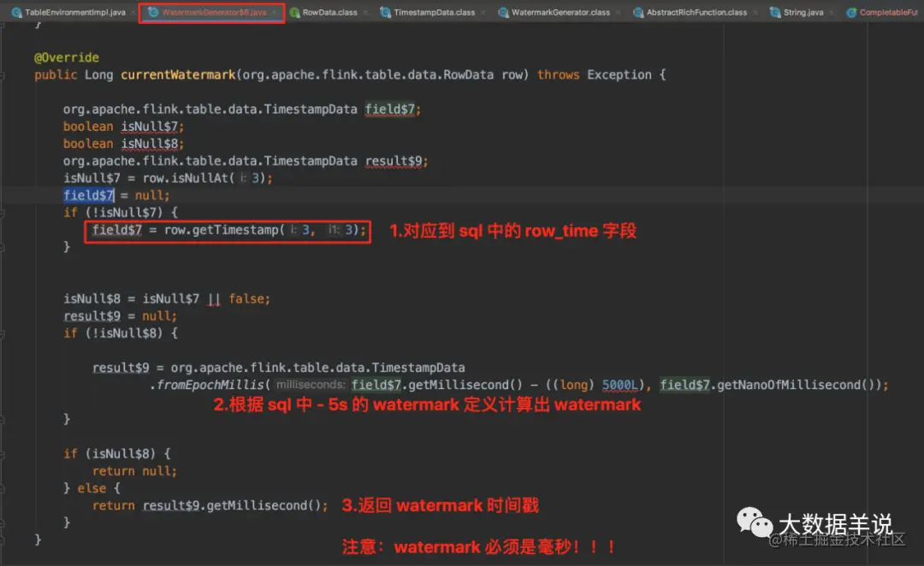This screenshot has height=566, width=924.
Task: Click the '||' operator in the isNull$8 assignment
Action: click(x=214, y=299)
